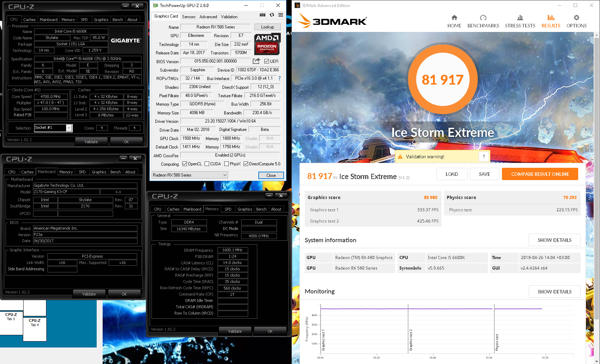Click GPU-Z Driver Version field

coord(230,121)
